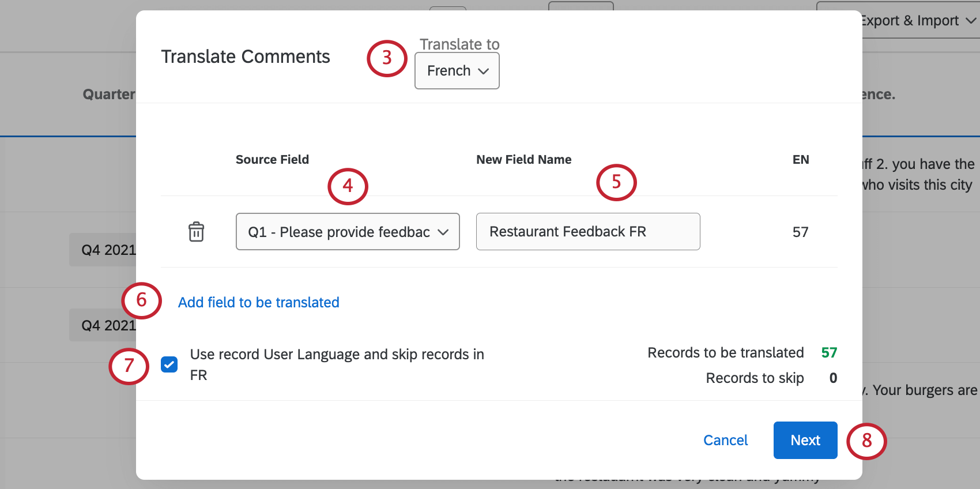The image size is (980, 489).
Task: Open the Export & Import menu
Action: tap(917, 21)
